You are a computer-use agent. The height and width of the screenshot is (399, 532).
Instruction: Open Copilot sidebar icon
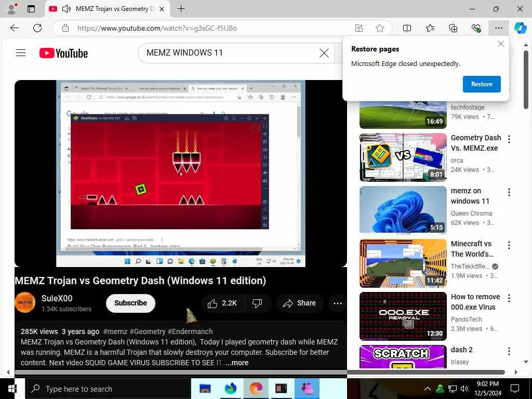click(520, 28)
